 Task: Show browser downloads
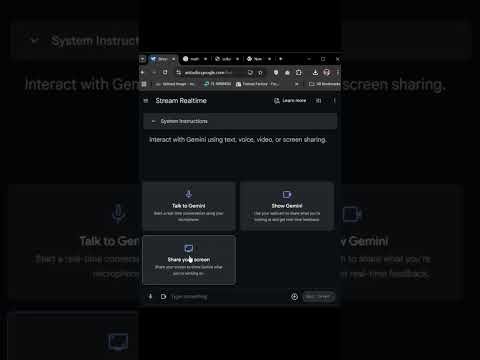click(315, 72)
